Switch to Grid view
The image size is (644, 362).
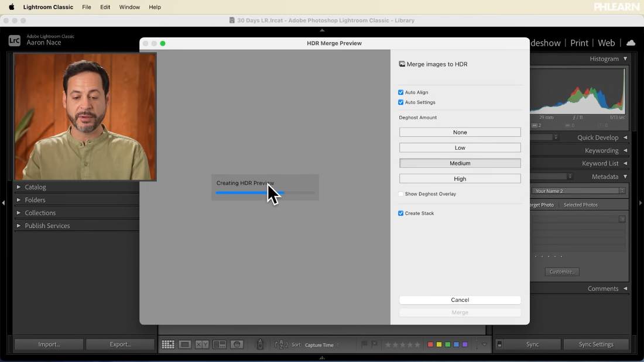pyautogui.click(x=168, y=344)
